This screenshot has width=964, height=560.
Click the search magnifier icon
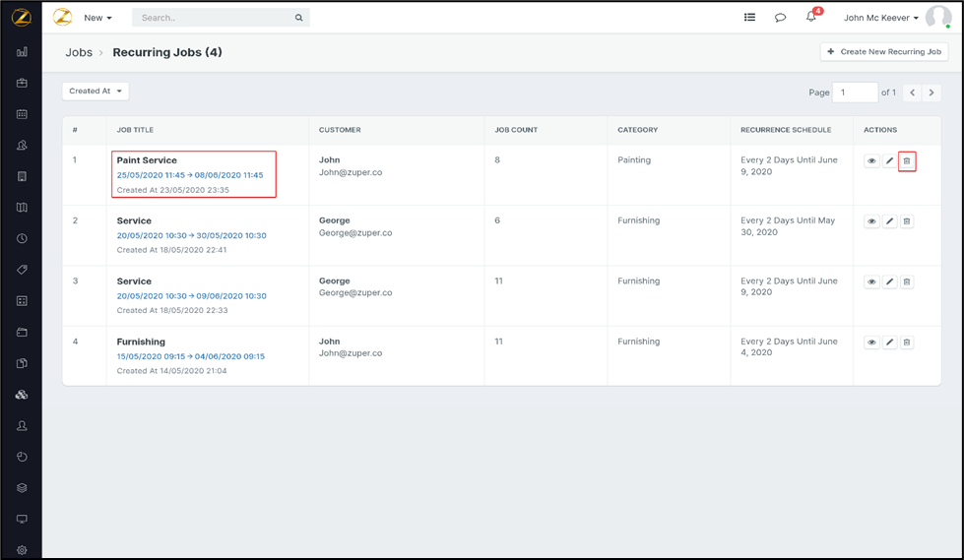(x=299, y=18)
